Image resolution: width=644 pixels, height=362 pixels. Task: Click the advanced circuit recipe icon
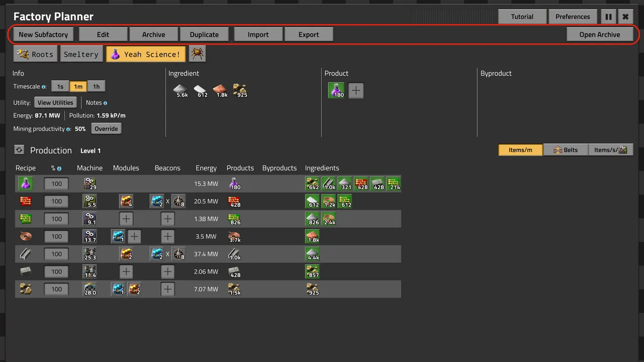point(26,201)
